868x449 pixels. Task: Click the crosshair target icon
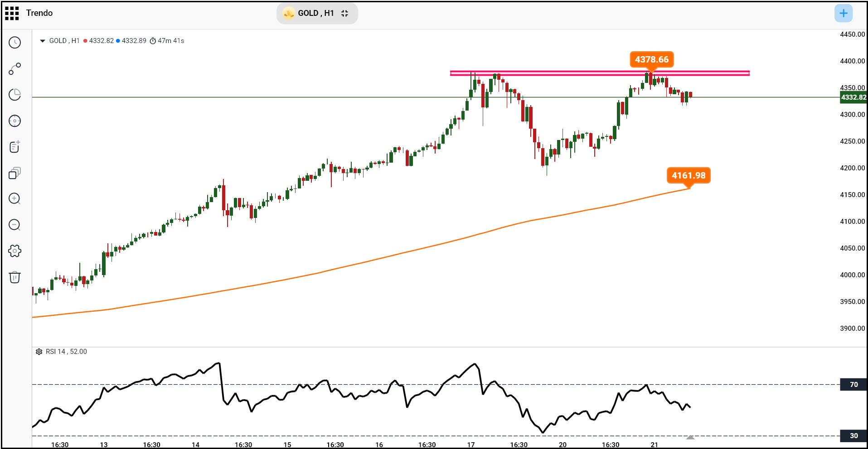(15, 121)
